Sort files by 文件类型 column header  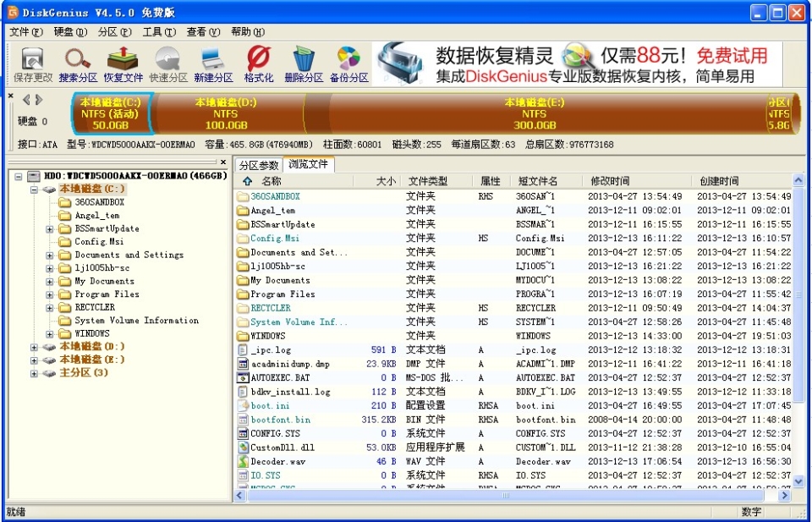[436, 181]
